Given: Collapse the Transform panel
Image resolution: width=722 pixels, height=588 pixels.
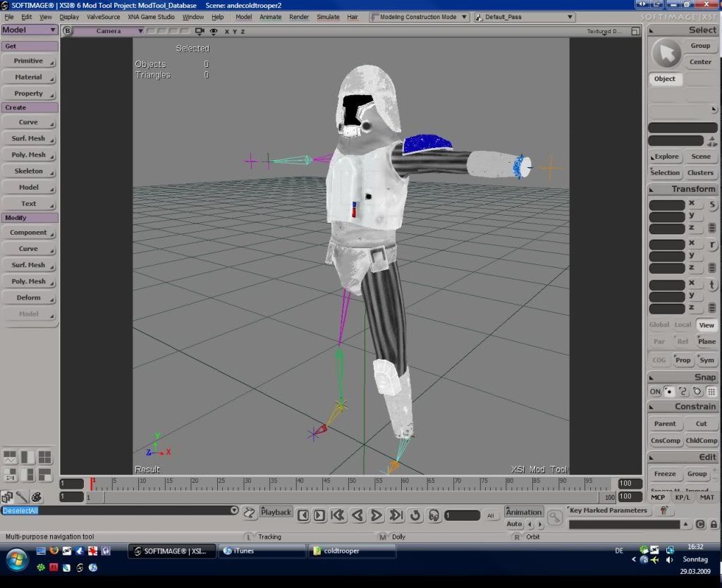Looking at the screenshot, I should click(x=651, y=189).
